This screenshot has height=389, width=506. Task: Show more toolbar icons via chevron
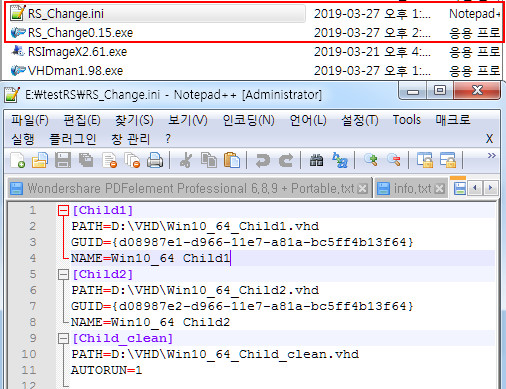pyautogui.click(x=491, y=156)
